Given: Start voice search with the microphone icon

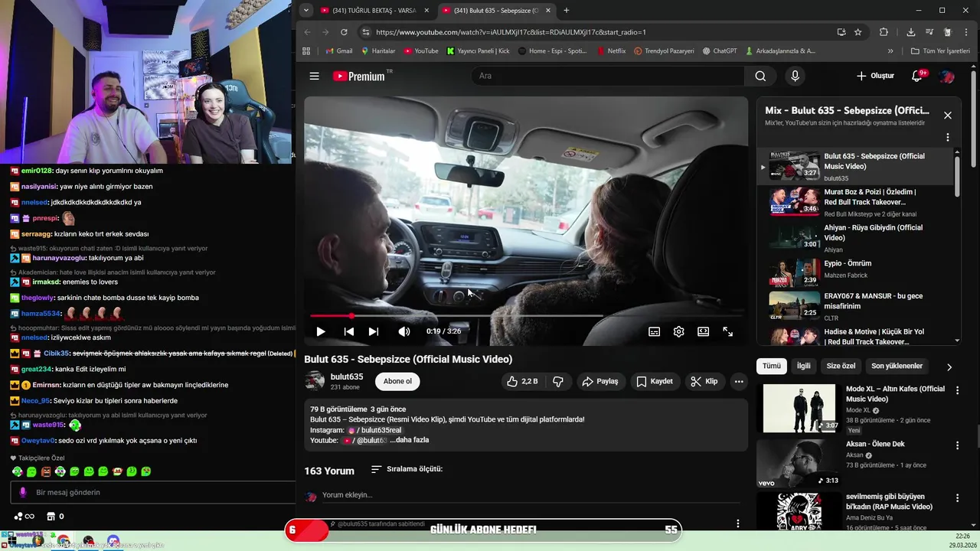Looking at the screenshot, I should pyautogui.click(x=795, y=76).
